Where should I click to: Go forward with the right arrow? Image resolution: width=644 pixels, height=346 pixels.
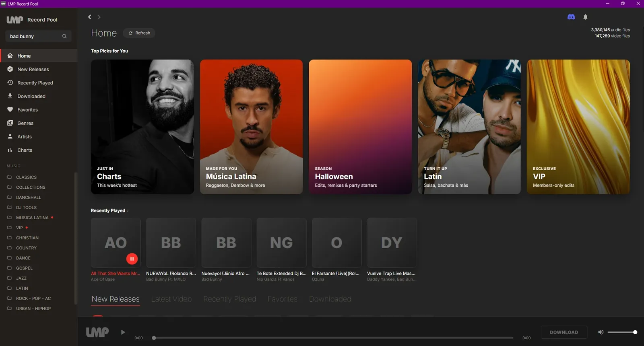tap(99, 17)
